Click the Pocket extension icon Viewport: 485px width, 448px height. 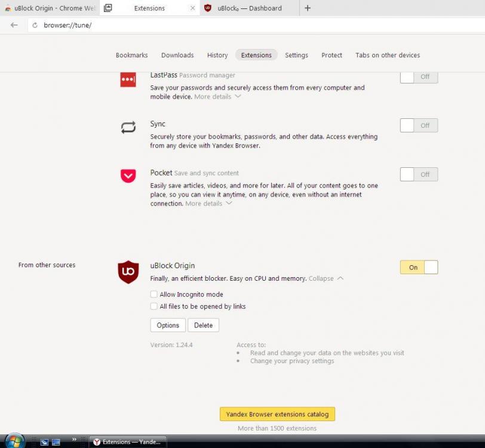click(128, 176)
